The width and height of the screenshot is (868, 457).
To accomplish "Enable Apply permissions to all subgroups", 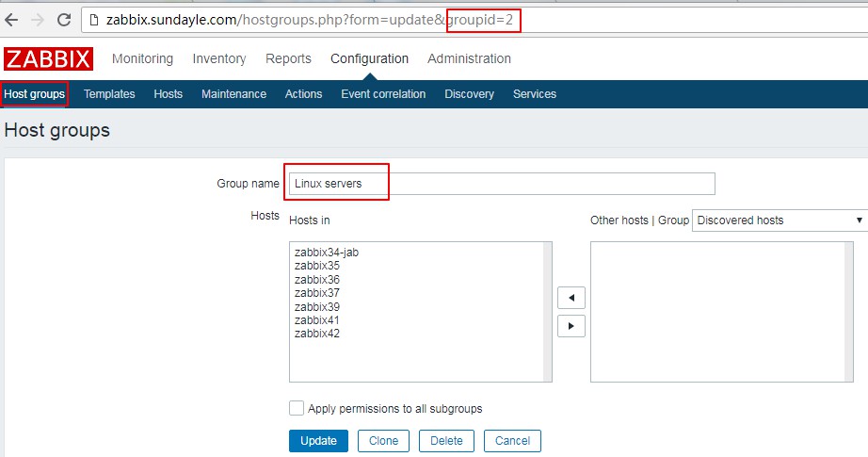I will pos(297,408).
